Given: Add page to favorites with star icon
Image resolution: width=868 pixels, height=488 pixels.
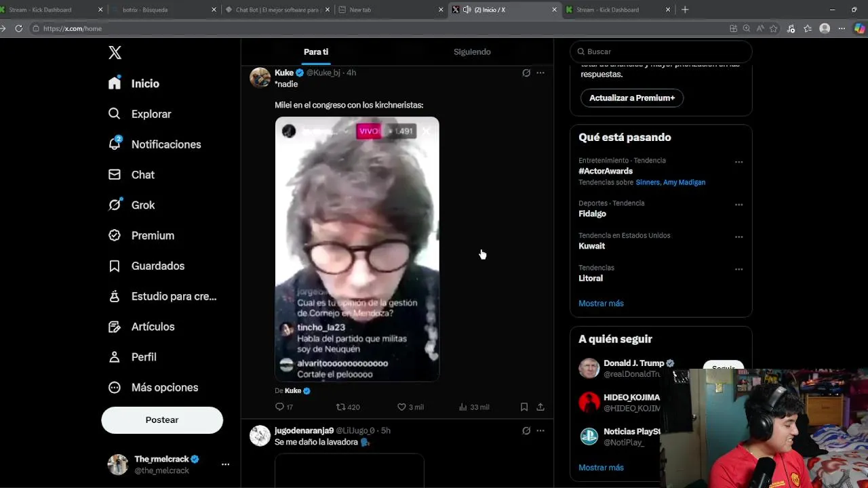Looking at the screenshot, I should point(774,28).
